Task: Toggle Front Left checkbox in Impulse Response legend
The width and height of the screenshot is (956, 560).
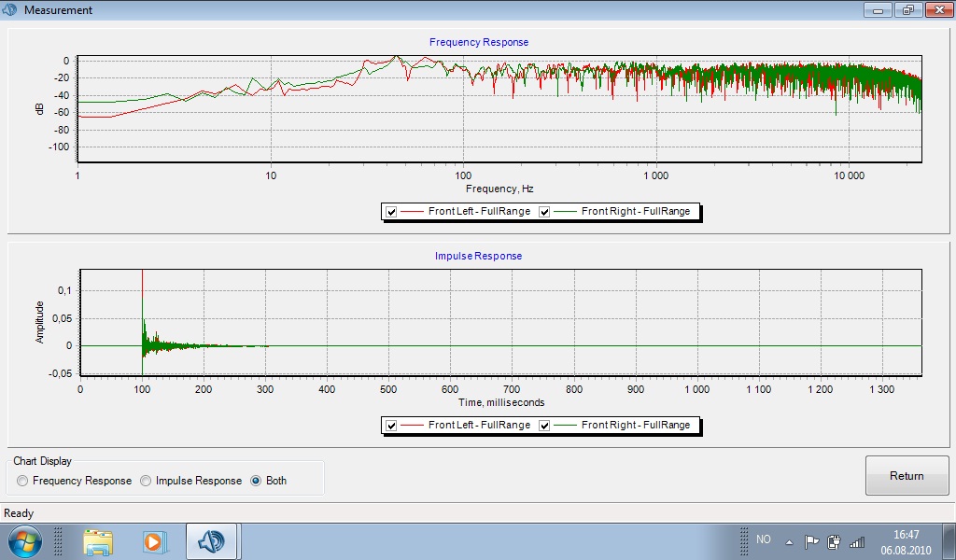Action: pos(392,426)
